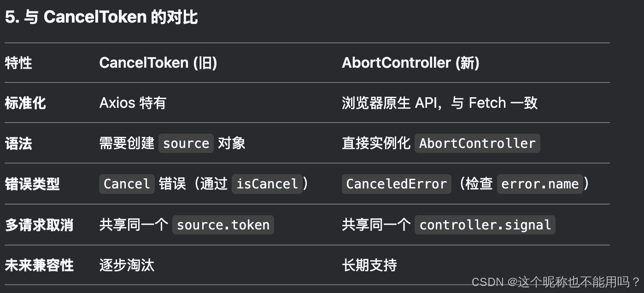
Task: Click the CSDN author watermark text
Action: [556, 282]
